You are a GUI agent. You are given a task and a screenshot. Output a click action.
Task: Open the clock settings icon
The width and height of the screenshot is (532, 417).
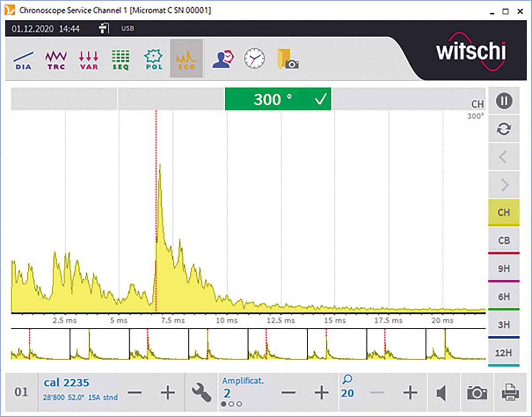pyautogui.click(x=254, y=59)
